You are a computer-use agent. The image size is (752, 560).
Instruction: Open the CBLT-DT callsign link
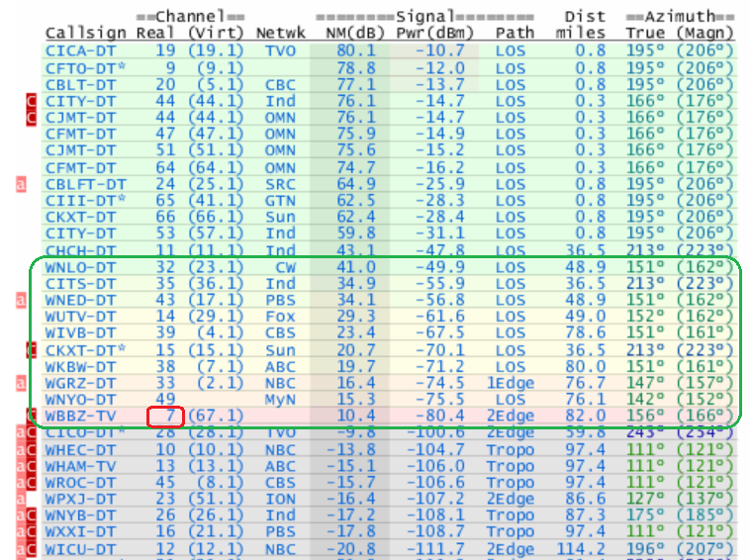pos(80,85)
